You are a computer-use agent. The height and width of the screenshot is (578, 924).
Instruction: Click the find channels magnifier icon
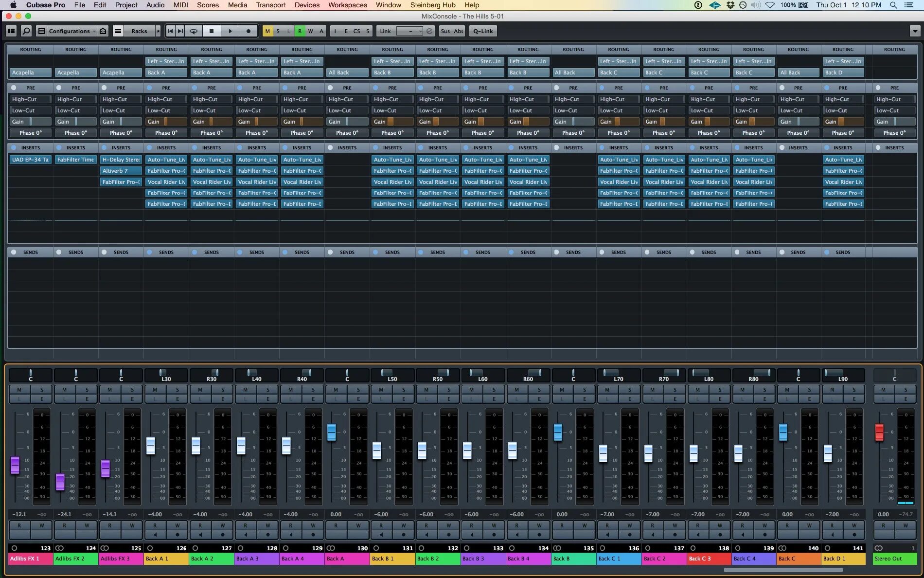[26, 31]
